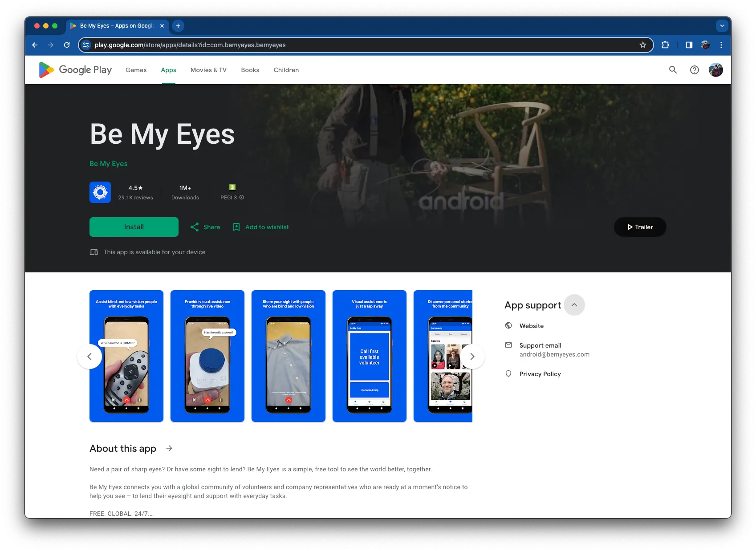Click the site information icon in address bar

pos(86,45)
